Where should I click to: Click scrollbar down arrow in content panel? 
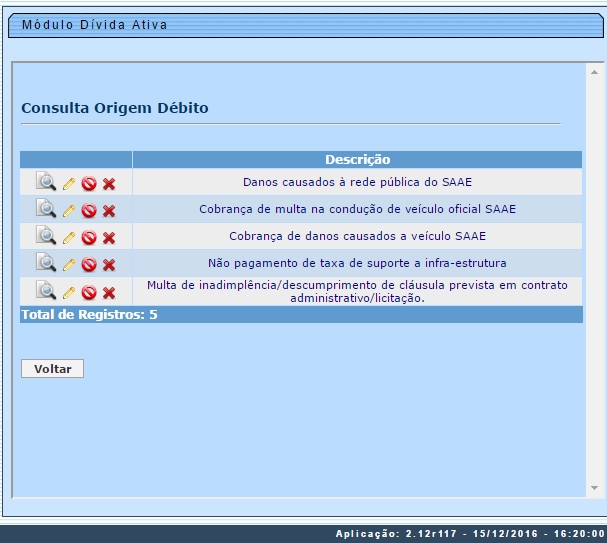coord(594,488)
